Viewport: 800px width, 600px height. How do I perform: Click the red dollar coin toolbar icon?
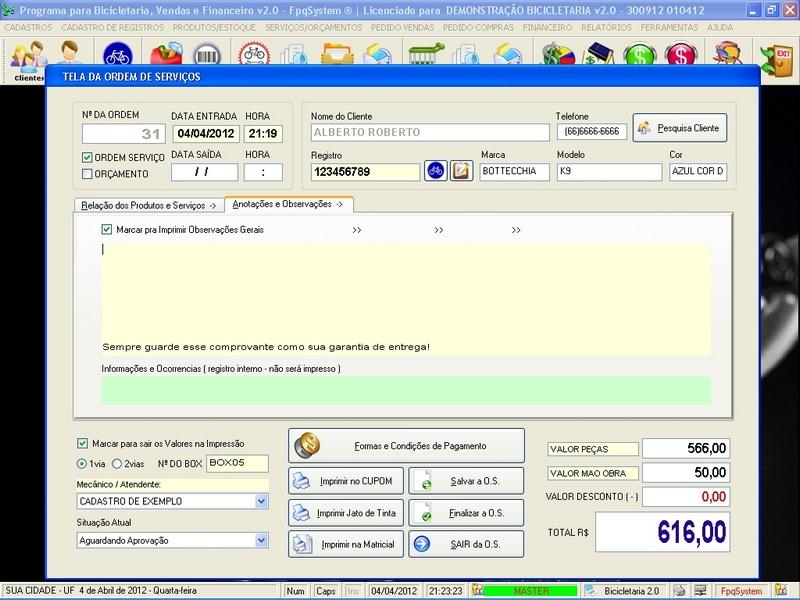(681, 55)
